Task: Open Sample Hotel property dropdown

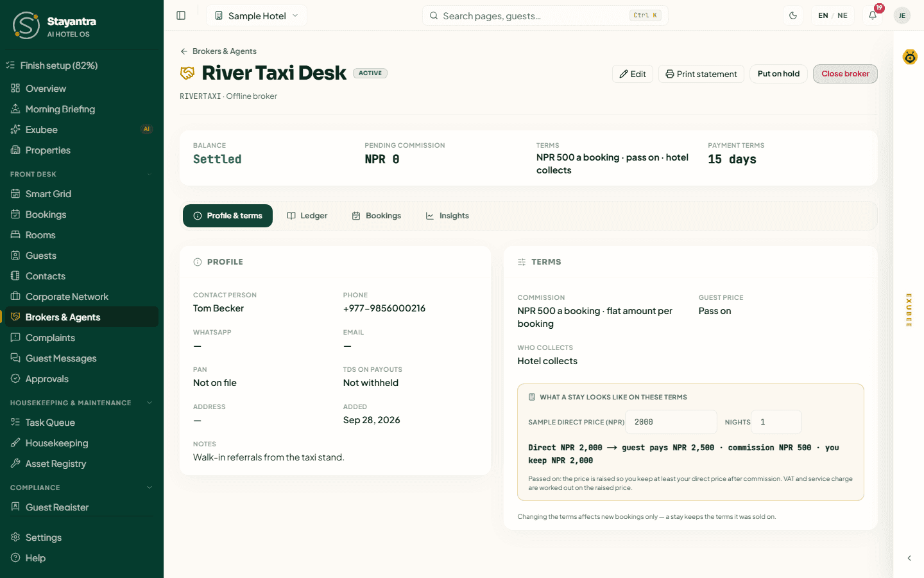Action: [257, 15]
